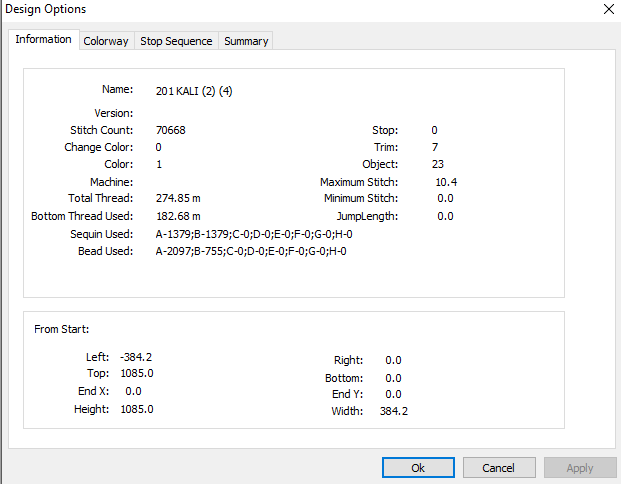Click the Design Options title text
The width and height of the screenshot is (621, 484).
click(x=46, y=9)
